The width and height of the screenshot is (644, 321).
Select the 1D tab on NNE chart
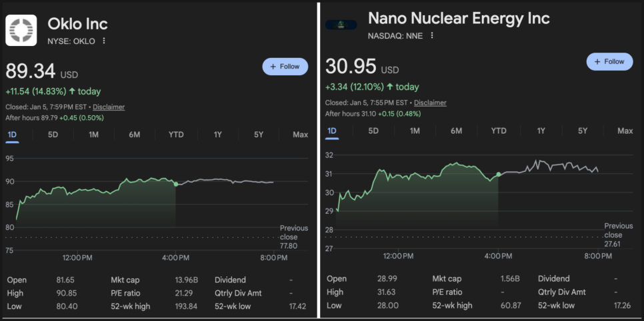tap(332, 131)
